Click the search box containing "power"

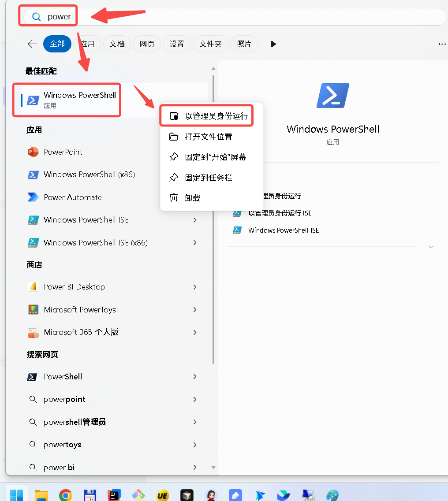coord(235,17)
